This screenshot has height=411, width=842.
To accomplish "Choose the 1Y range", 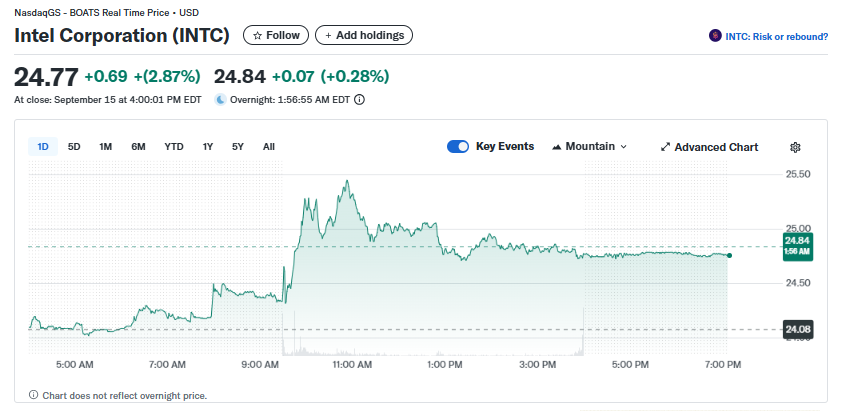I will [208, 147].
